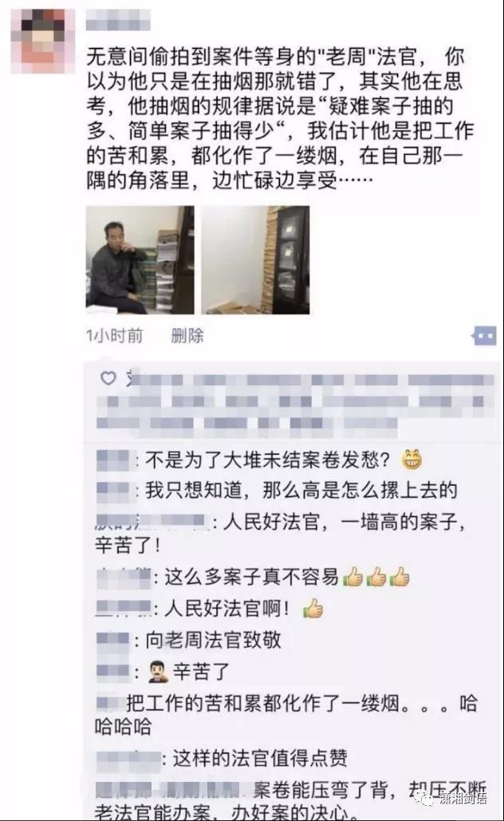This screenshot has width=504, height=821.
Task: Tap the 1小时前 timestamp
Action: tap(115, 336)
